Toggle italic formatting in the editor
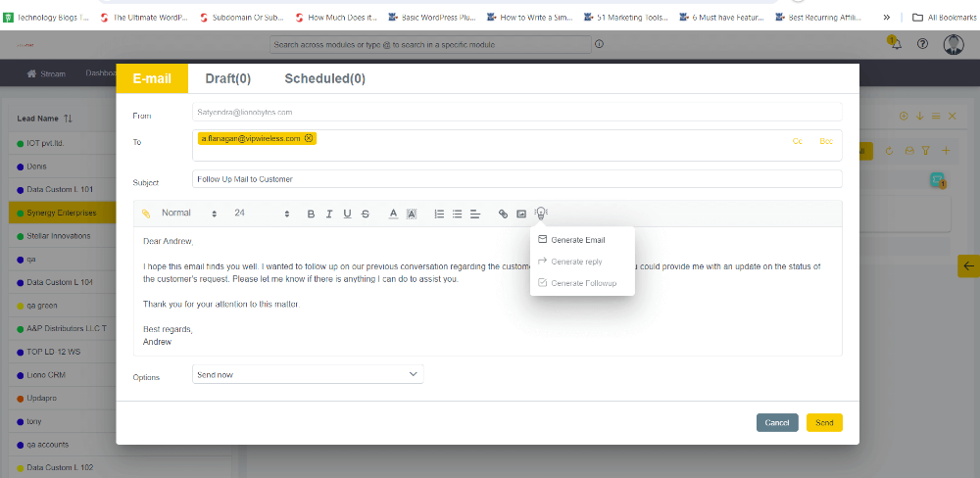 pos(329,214)
